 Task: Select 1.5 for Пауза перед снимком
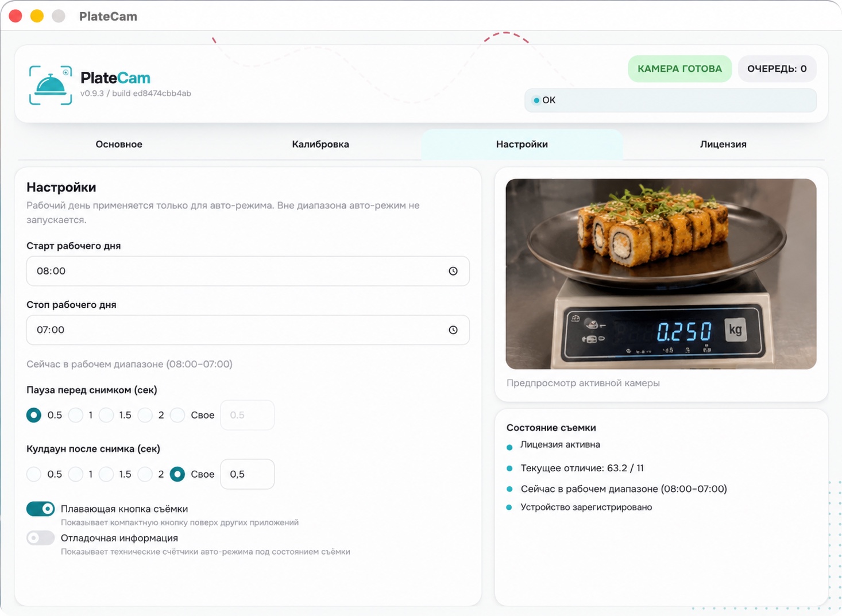(106, 415)
